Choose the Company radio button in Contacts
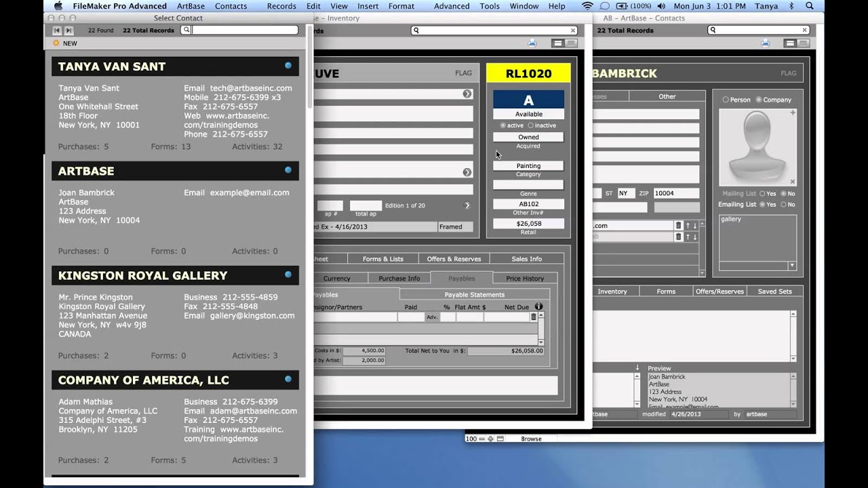 tap(759, 100)
